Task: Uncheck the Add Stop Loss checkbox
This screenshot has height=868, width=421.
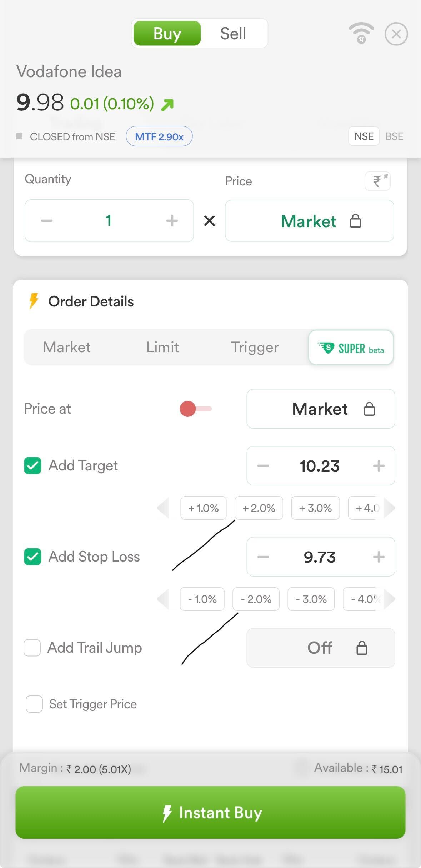Action: pyautogui.click(x=32, y=557)
